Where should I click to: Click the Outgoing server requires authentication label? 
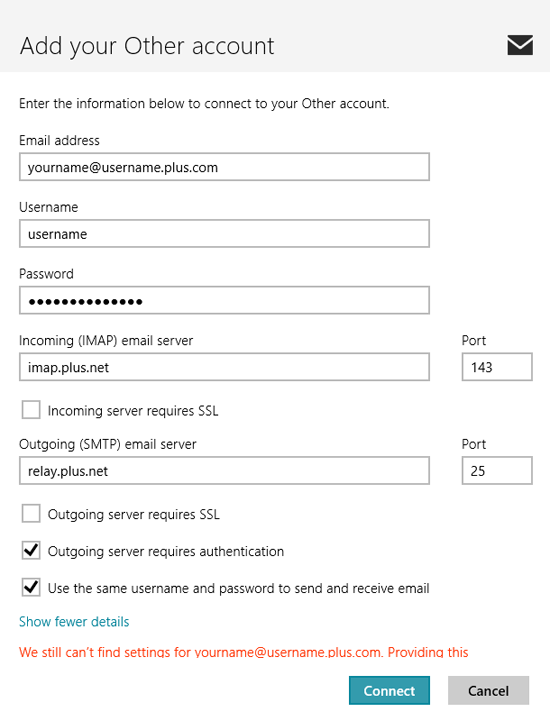(166, 551)
